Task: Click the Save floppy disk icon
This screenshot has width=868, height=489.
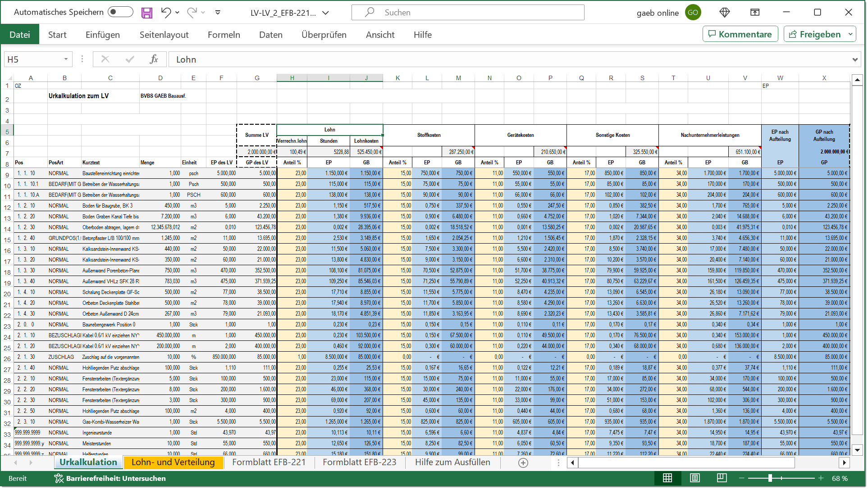Action: 147,13
